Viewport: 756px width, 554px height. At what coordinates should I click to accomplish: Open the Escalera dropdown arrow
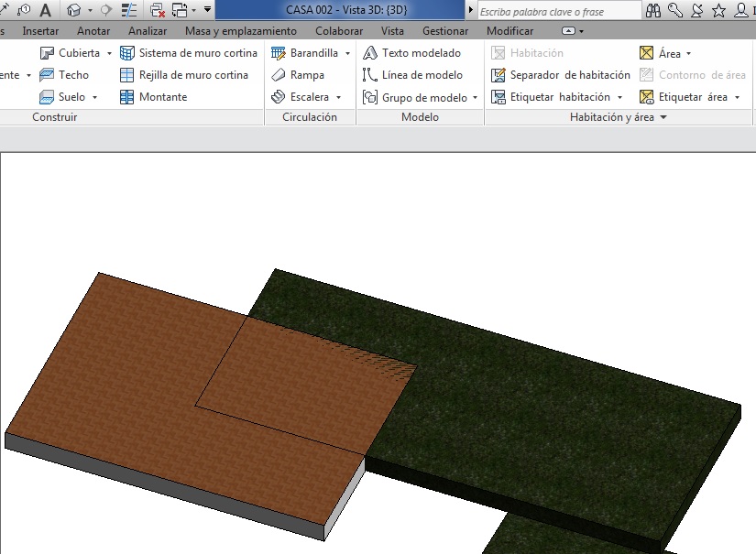click(338, 97)
